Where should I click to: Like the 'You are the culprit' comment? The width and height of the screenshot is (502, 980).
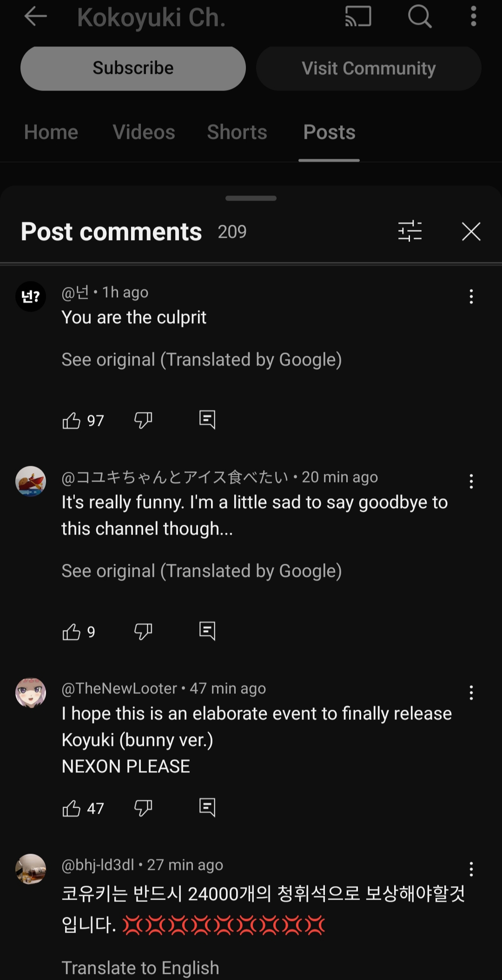pos(72,420)
